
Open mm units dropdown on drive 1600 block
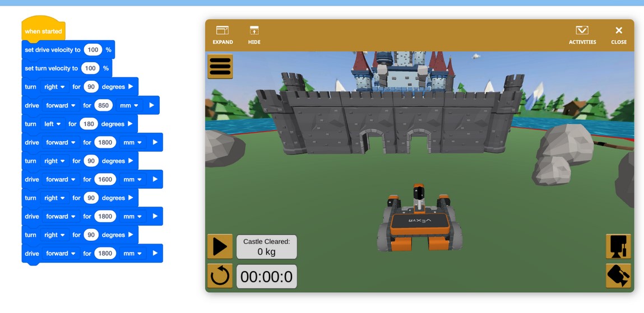click(x=133, y=179)
